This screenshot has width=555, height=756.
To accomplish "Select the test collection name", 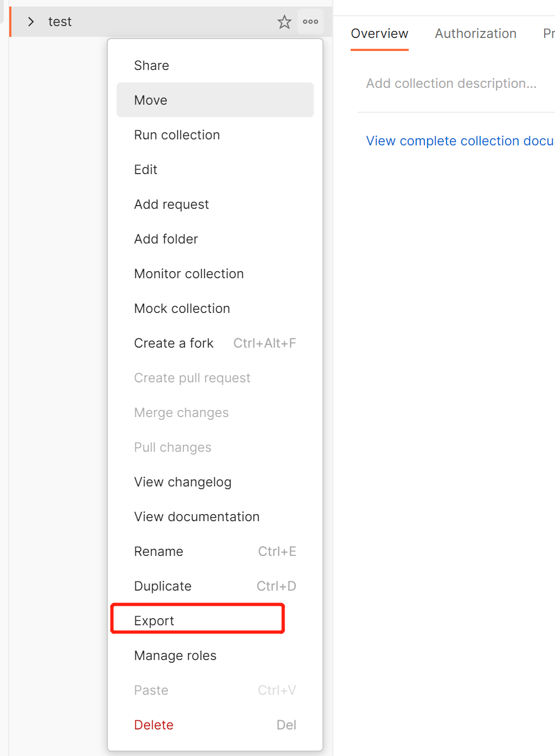I will coord(60,22).
